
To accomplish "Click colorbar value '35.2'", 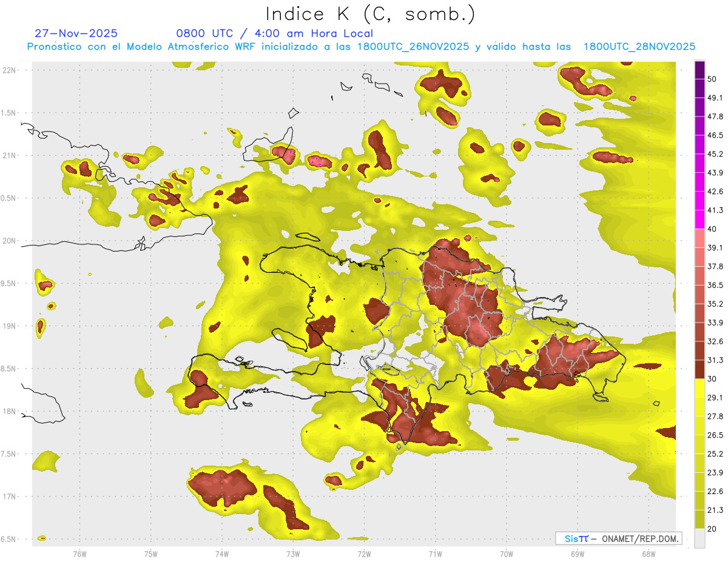I will 715,304.
